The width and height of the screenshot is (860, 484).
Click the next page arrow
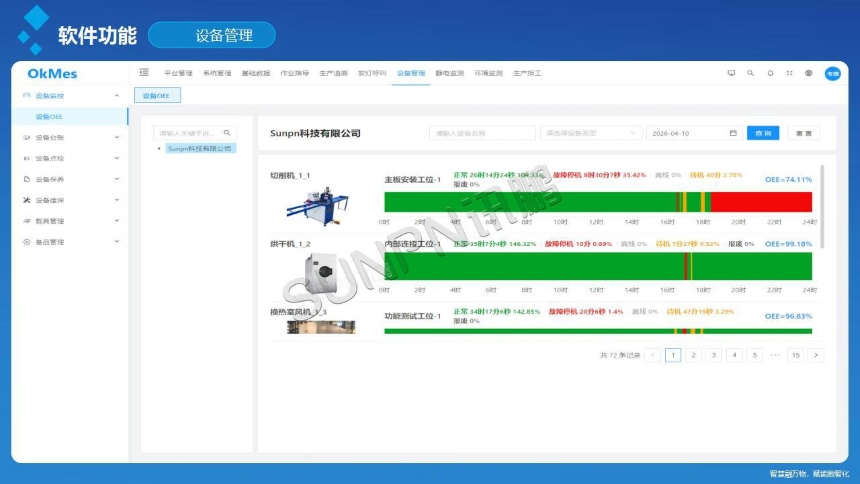click(816, 355)
